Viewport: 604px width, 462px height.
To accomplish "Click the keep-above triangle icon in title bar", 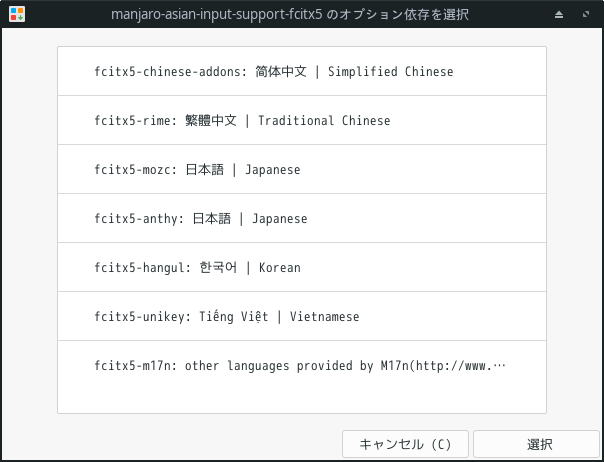I will click(559, 15).
